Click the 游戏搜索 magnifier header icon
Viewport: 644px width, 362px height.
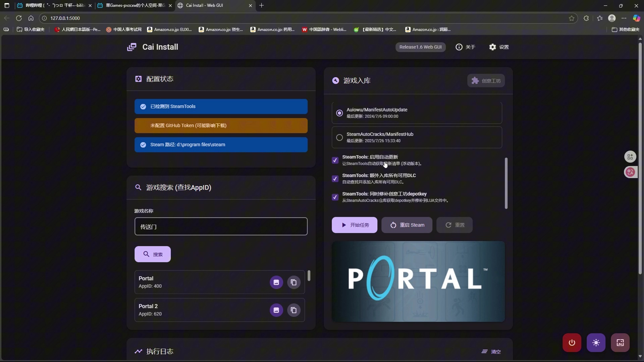pos(138,187)
